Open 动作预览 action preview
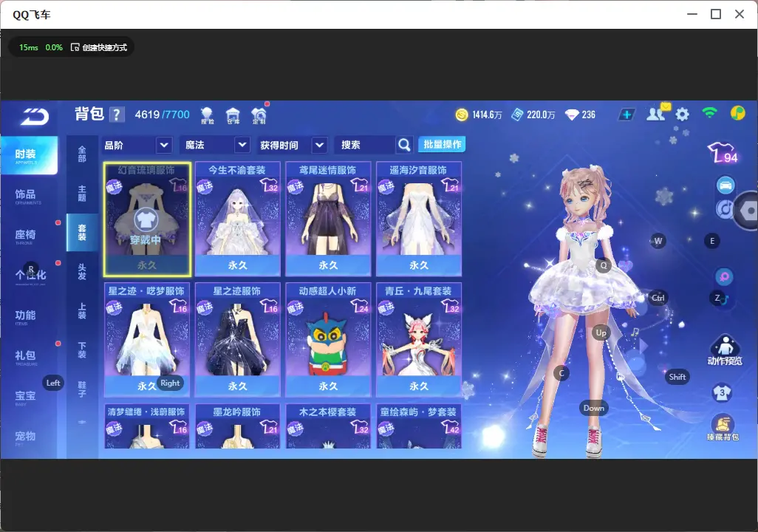Image resolution: width=758 pixels, height=532 pixels. (x=725, y=349)
